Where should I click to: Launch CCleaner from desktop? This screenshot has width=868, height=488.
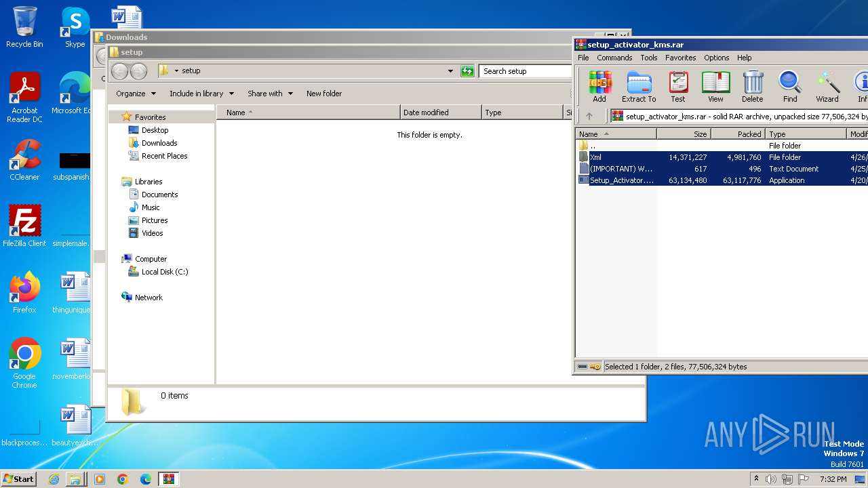coord(24,160)
